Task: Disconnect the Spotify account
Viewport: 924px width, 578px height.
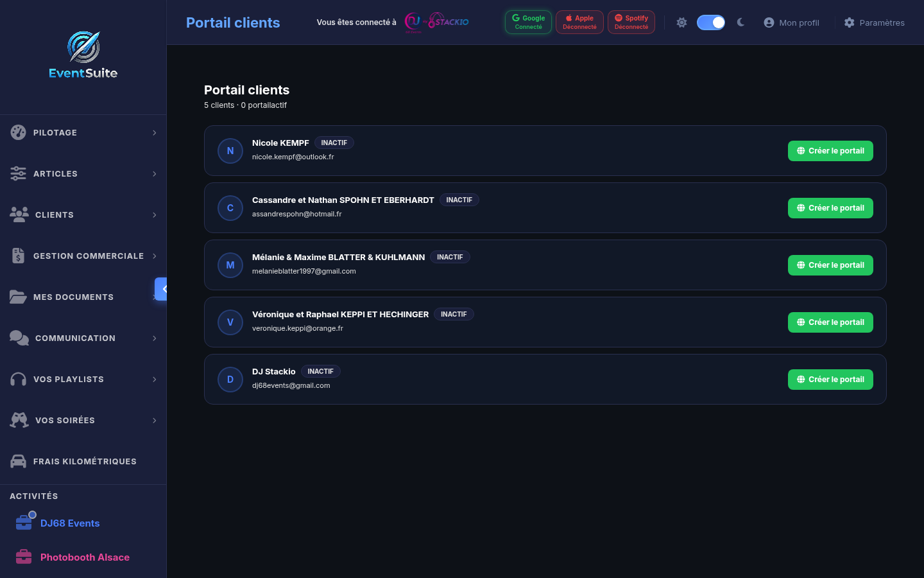Action: click(x=631, y=22)
